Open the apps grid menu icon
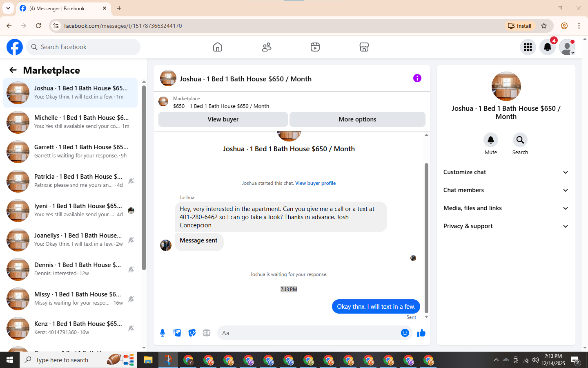 tap(528, 47)
